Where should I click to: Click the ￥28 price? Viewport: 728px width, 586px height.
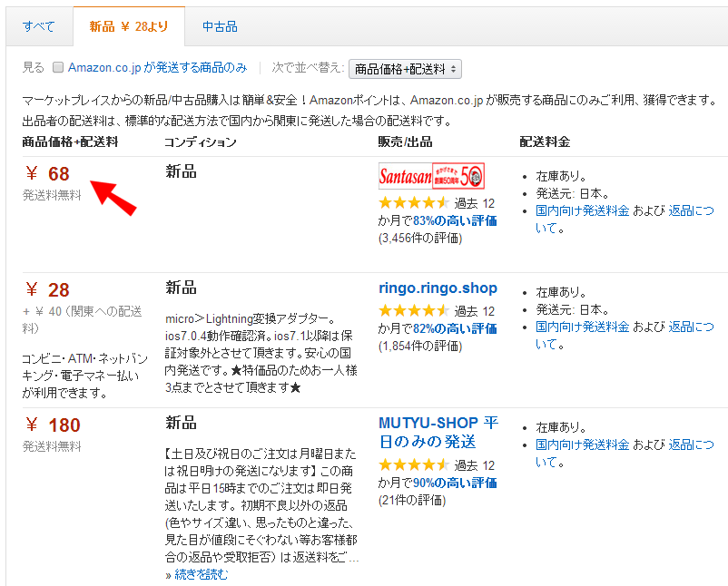point(47,290)
